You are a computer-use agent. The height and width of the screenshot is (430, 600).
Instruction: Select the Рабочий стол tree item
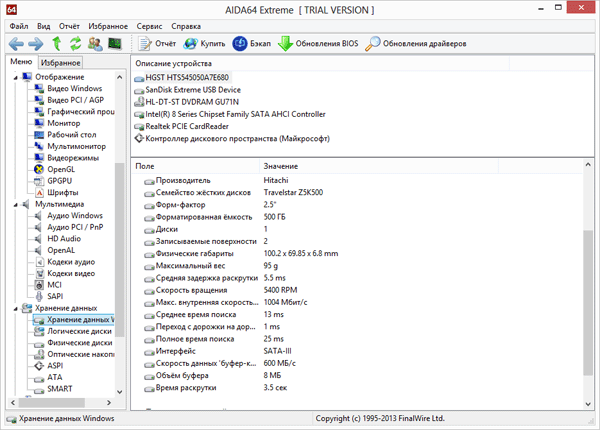click(x=72, y=135)
